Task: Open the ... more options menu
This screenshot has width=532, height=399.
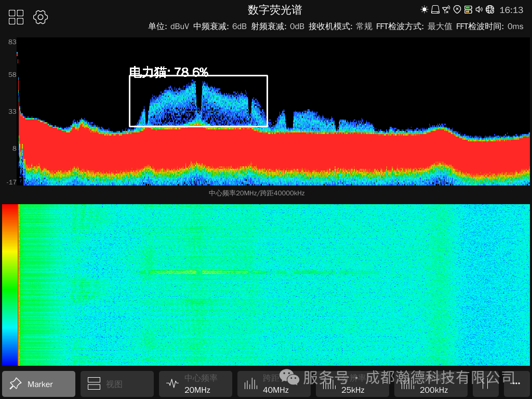Action: pyautogui.click(x=516, y=384)
